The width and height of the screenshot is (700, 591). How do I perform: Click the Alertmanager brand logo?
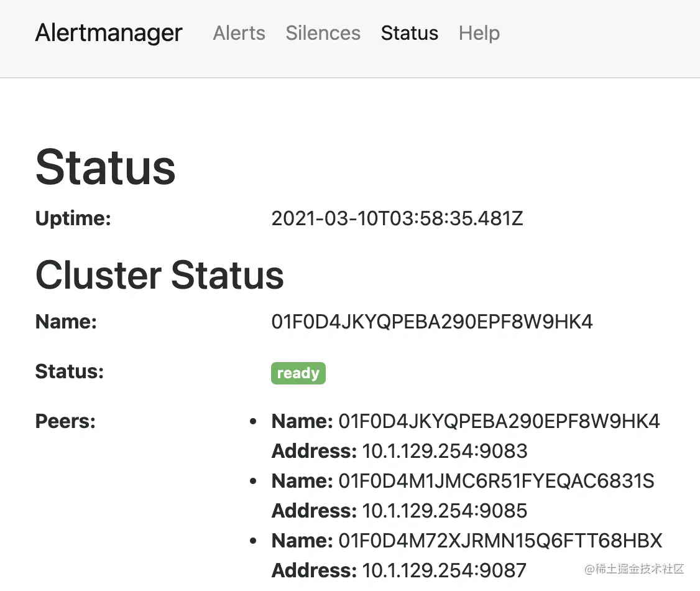108,32
